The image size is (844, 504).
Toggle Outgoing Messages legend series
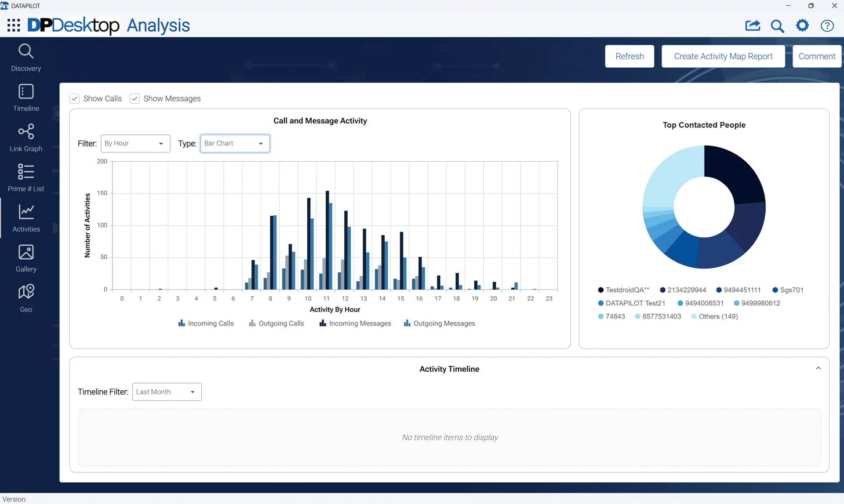tap(440, 323)
